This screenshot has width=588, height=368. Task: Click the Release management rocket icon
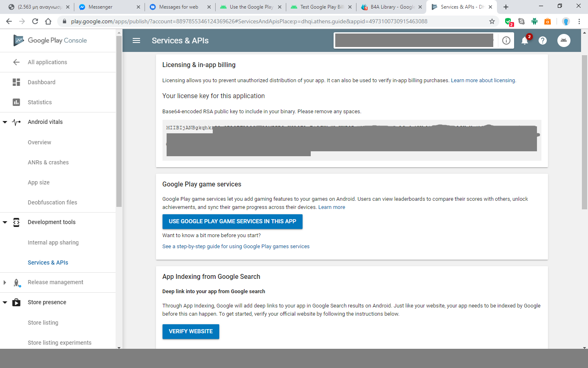pos(16,283)
